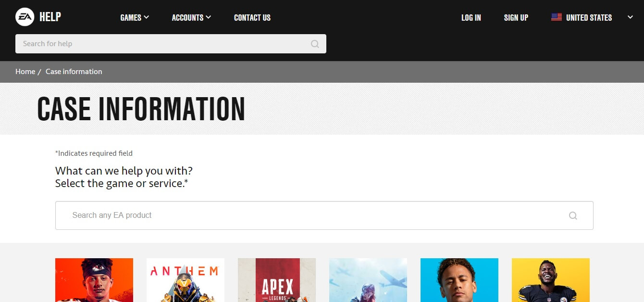Expand the Games menu
644x302 pixels.
coord(135,18)
